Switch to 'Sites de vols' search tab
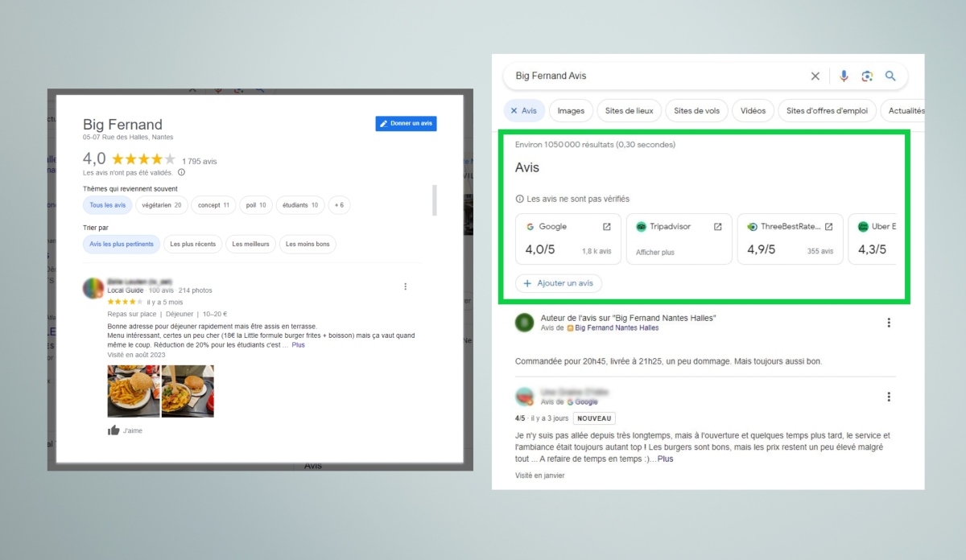The image size is (966, 560). coord(697,111)
